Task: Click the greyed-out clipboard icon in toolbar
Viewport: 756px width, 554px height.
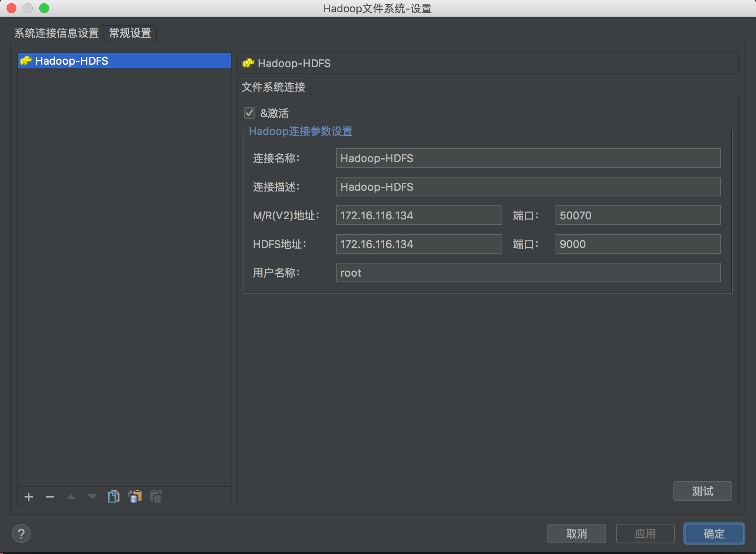Action: tap(156, 497)
